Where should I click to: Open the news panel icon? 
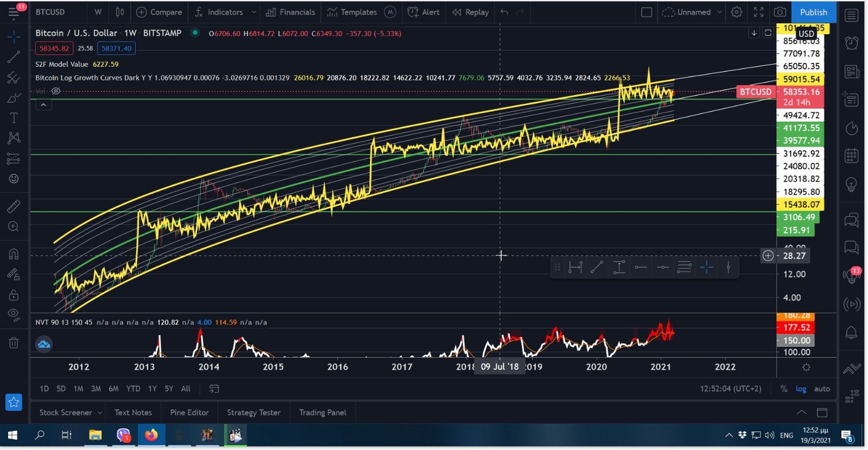(x=852, y=71)
